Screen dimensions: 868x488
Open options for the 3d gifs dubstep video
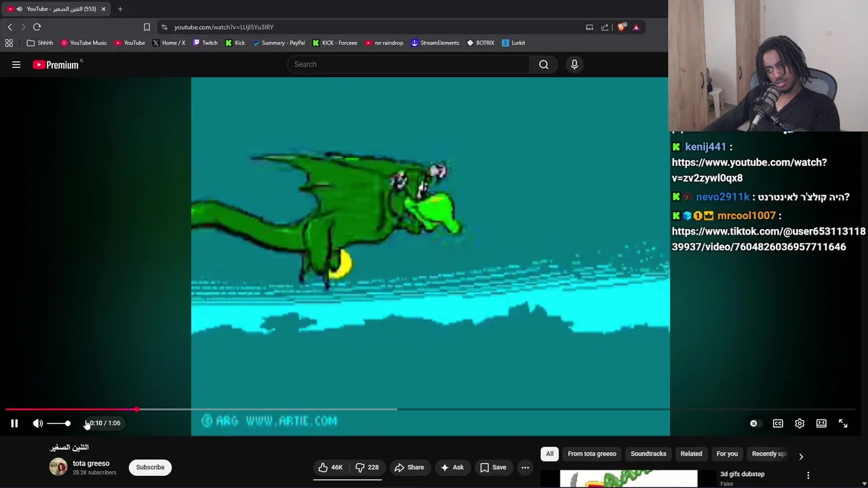coord(808,475)
